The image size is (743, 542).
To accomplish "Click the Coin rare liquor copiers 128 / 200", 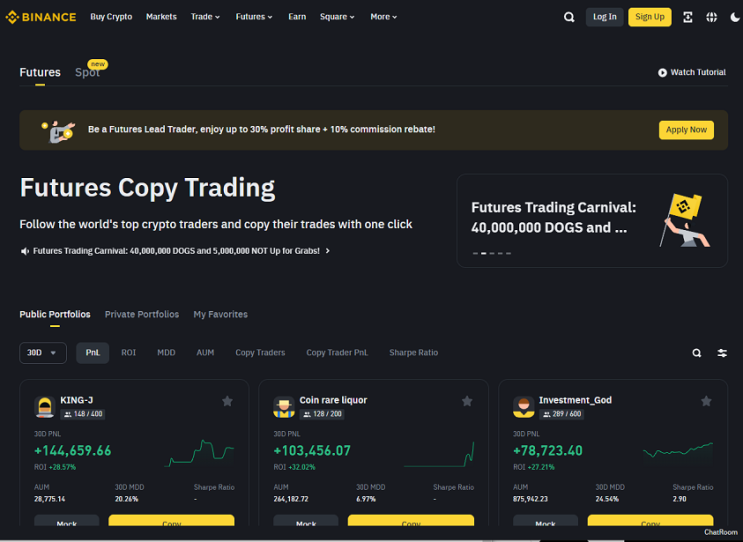I will pos(322,414).
